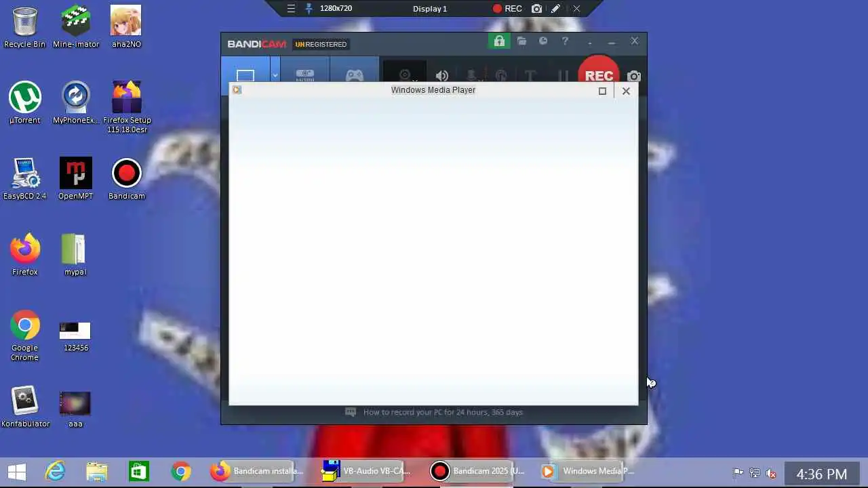Screen dimensions: 868x488
Task: Open the hamburger menu on recording bar
Action: tap(291, 9)
